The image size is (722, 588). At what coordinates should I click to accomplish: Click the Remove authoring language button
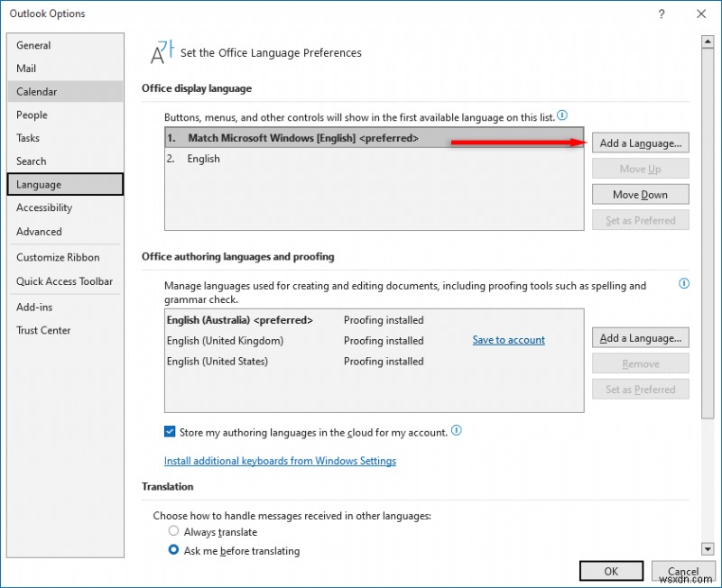point(640,364)
